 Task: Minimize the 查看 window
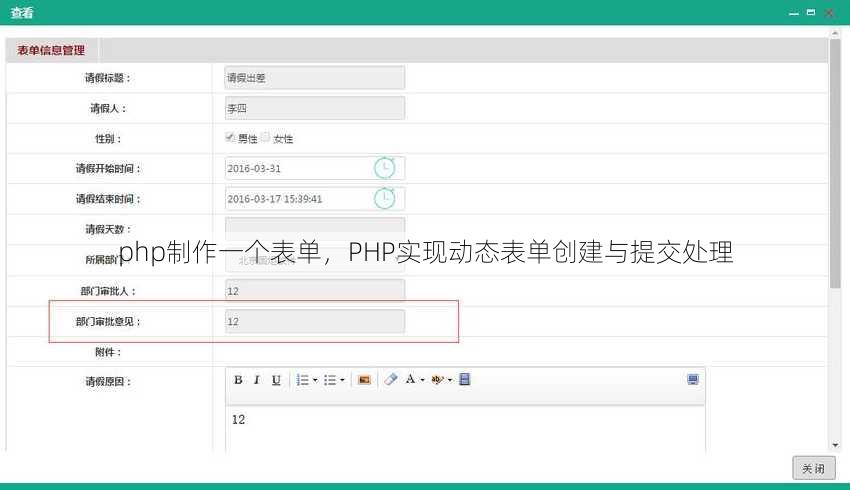[794, 12]
